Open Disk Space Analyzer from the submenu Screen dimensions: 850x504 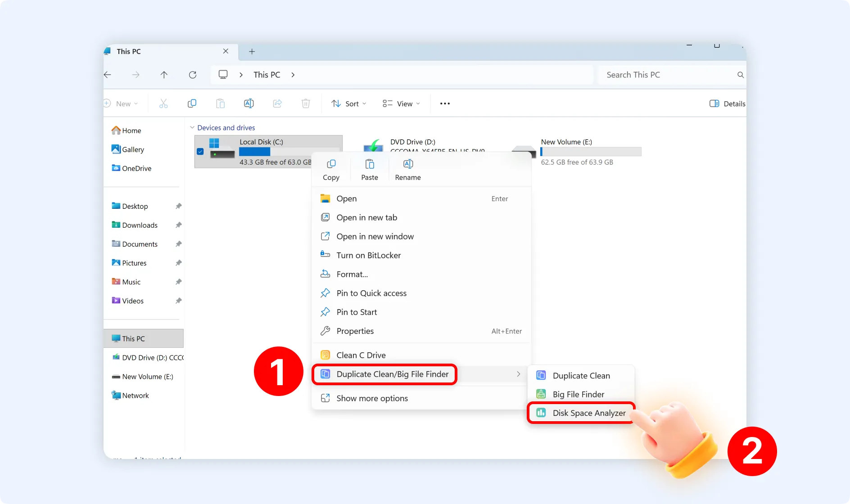coord(589,413)
